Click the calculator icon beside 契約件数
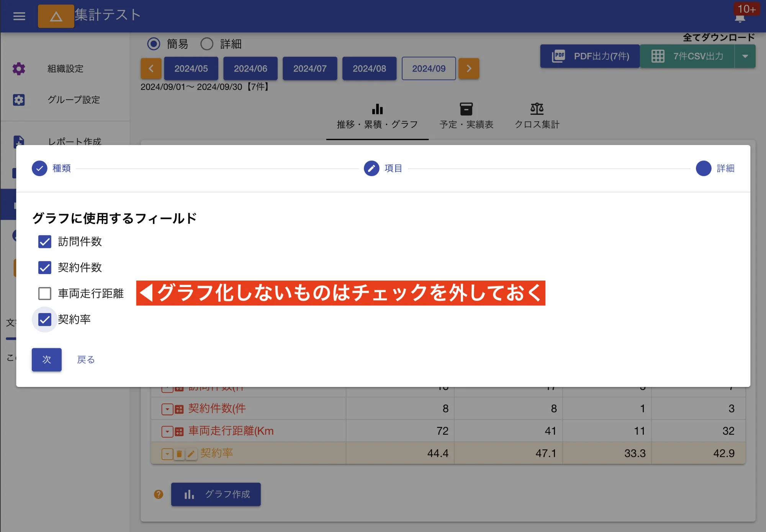Image resolution: width=766 pixels, height=532 pixels. click(179, 408)
